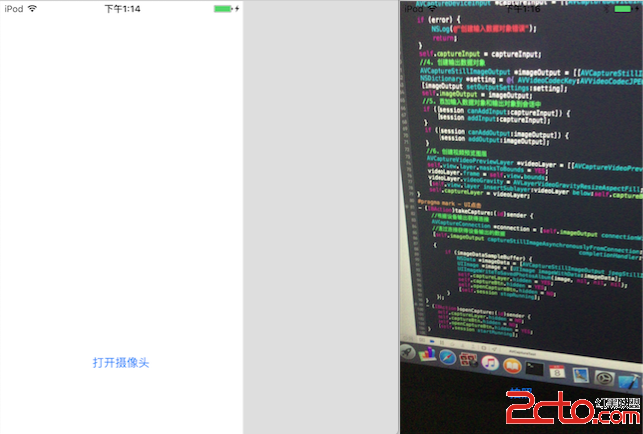Click the Calendar icon showing 8 in the preview

(x=557, y=372)
